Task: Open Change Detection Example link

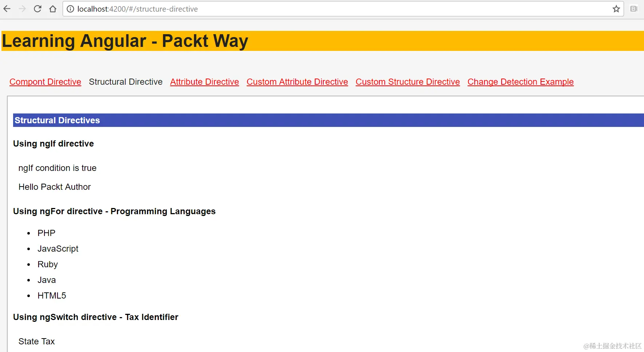Action: click(x=521, y=82)
